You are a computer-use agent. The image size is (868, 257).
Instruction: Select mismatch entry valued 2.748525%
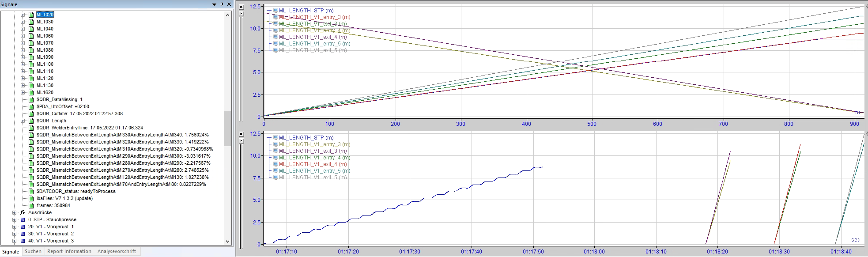123,170
